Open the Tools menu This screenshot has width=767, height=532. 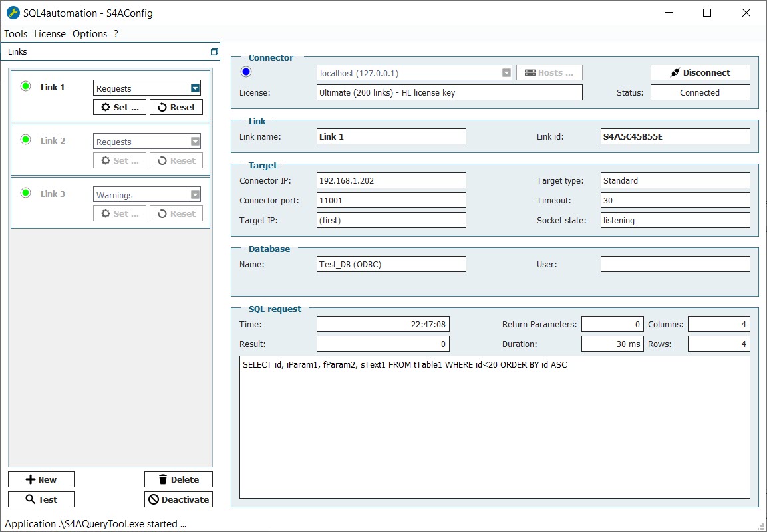16,34
